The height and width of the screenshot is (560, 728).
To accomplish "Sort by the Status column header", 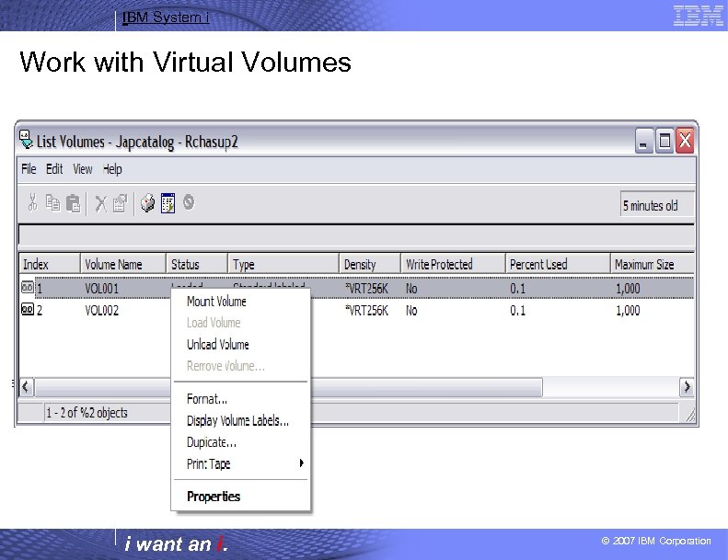I will pyautogui.click(x=197, y=264).
